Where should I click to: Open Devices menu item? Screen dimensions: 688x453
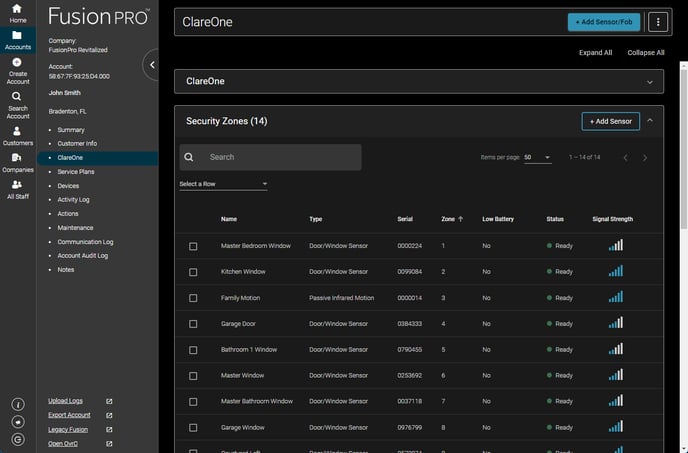pos(68,186)
